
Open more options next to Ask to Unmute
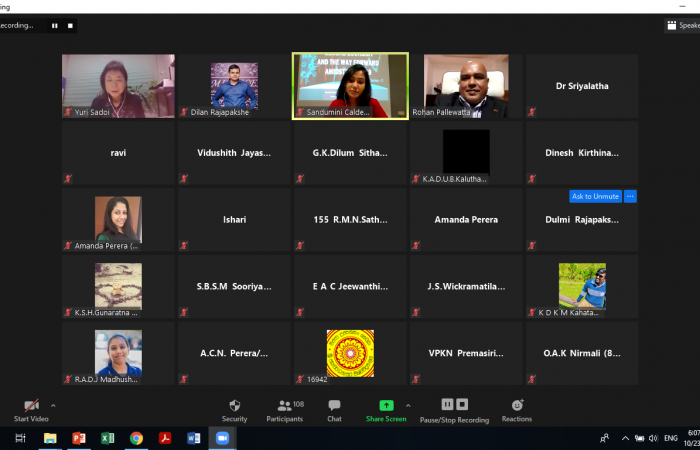pos(629,196)
